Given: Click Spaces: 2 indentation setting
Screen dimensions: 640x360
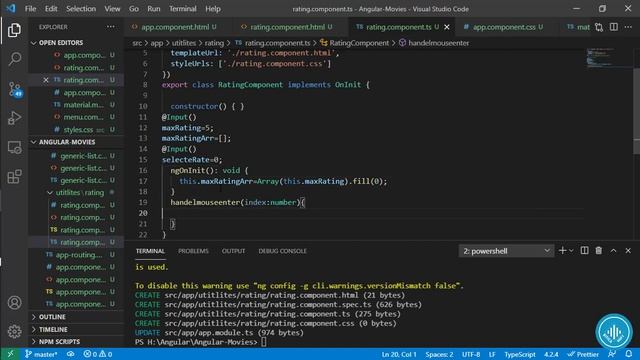Looking at the screenshot, I should point(439,354).
